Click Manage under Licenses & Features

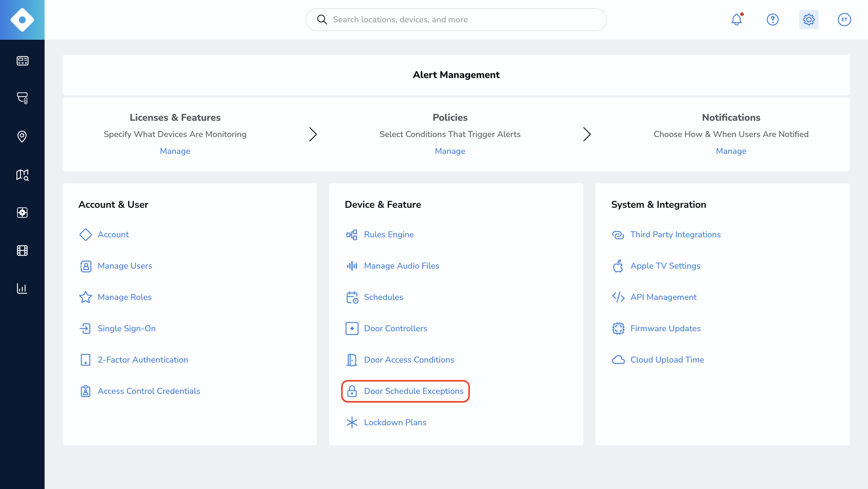click(175, 151)
